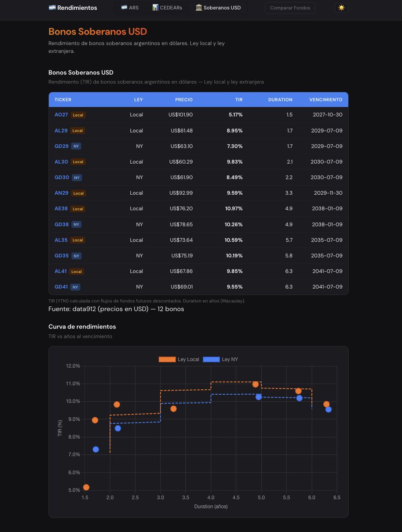Click the TIR (%) axis label
This screenshot has height=532, width=402.
(60, 428)
